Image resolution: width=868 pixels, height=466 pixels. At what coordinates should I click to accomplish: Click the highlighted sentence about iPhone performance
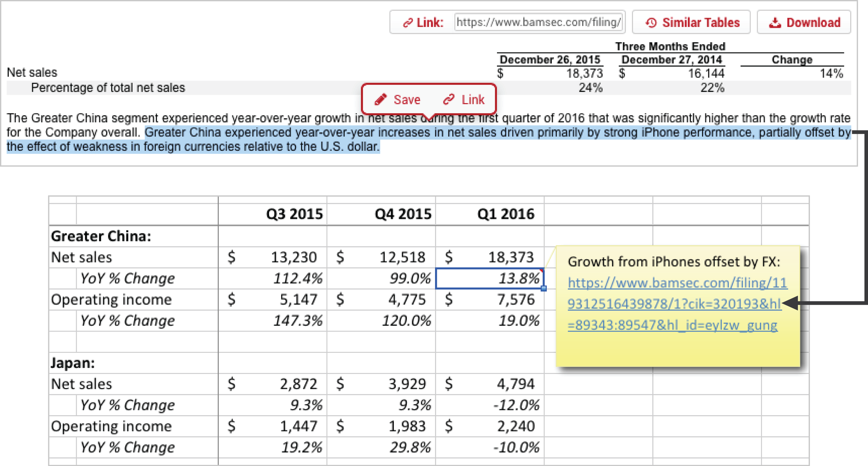429,140
